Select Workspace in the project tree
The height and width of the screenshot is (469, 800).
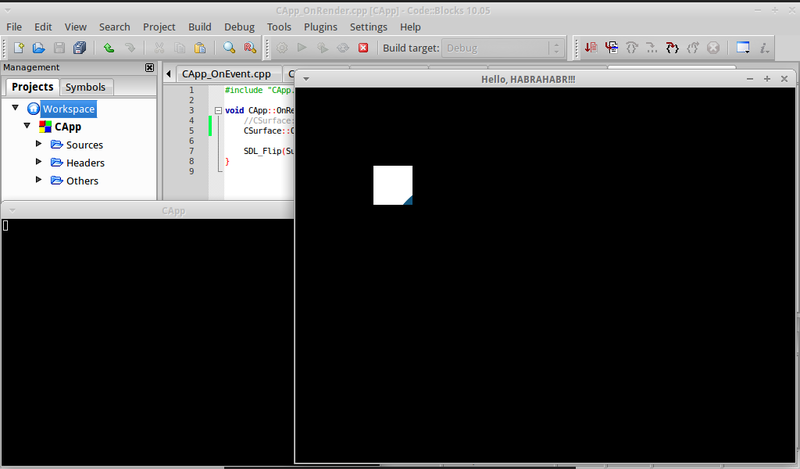tap(68, 109)
